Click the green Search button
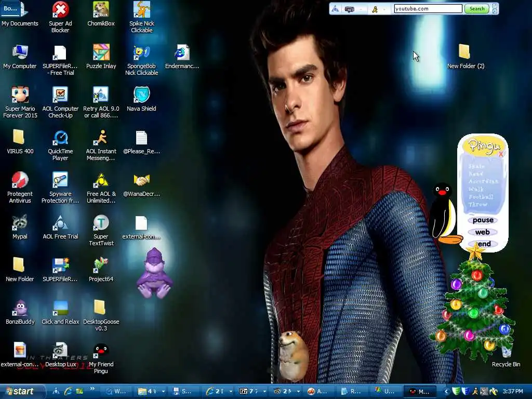Screen dimensions: 532x399 pos(477,9)
